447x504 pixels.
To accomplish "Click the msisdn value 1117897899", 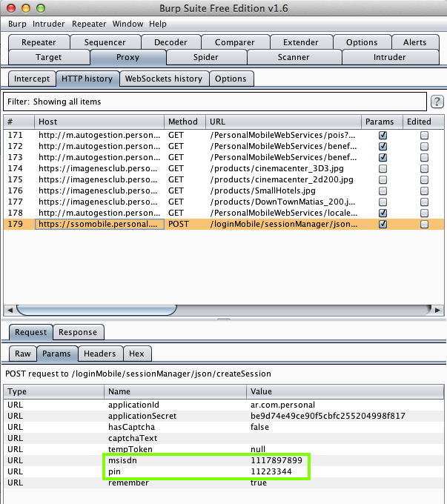I will tap(277, 460).
